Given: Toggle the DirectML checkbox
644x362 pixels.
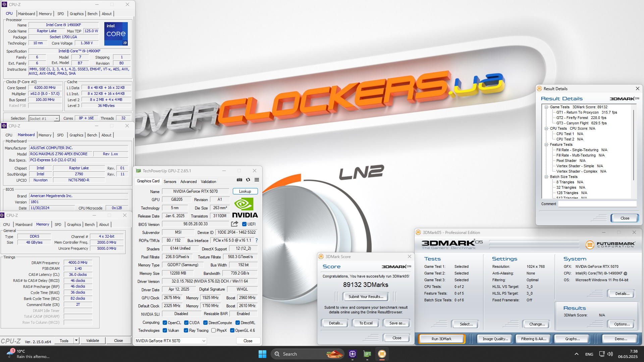Looking at the screenshot, I should tap(237, 323).
